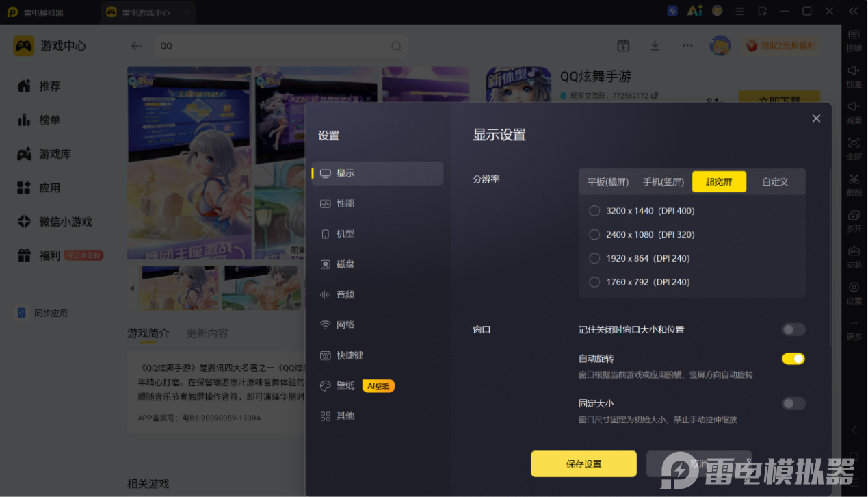Click the window rotate icon in title bar
This screenshot has height=497, width=868.
763,11
